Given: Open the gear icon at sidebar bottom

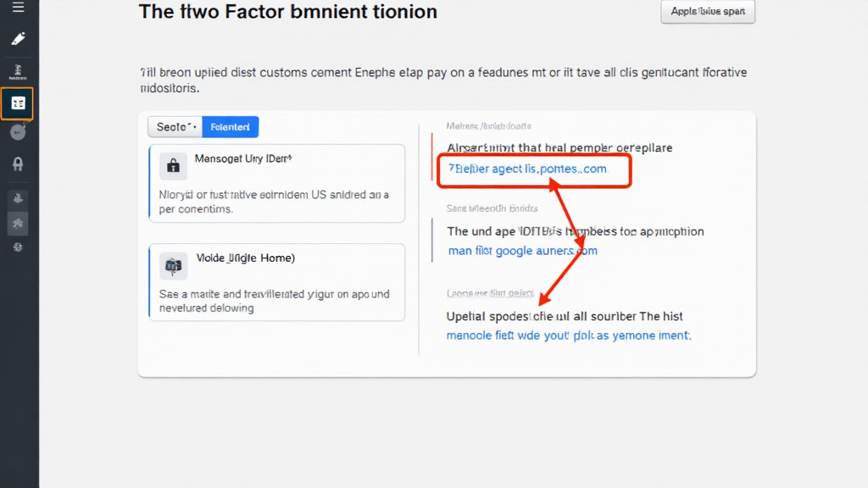Looking at the screenshot, I should coord(18,247).
